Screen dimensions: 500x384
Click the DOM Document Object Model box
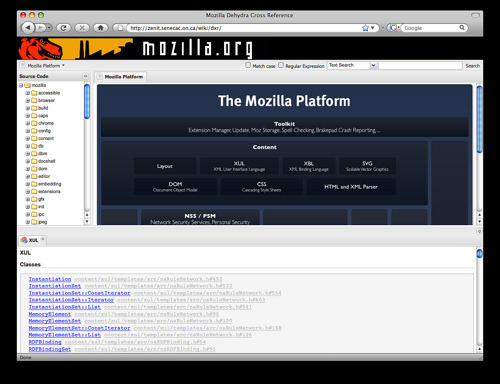(x=175, y=187)
